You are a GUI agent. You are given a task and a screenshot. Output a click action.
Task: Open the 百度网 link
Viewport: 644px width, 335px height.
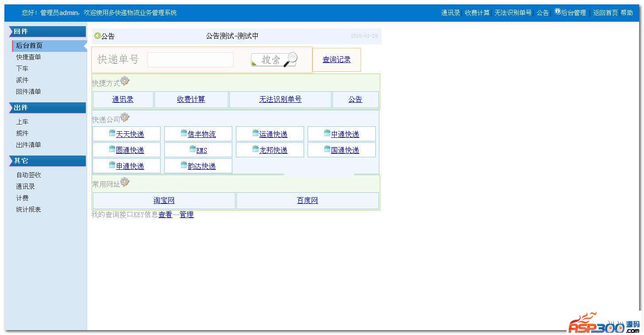pos(308,200)
